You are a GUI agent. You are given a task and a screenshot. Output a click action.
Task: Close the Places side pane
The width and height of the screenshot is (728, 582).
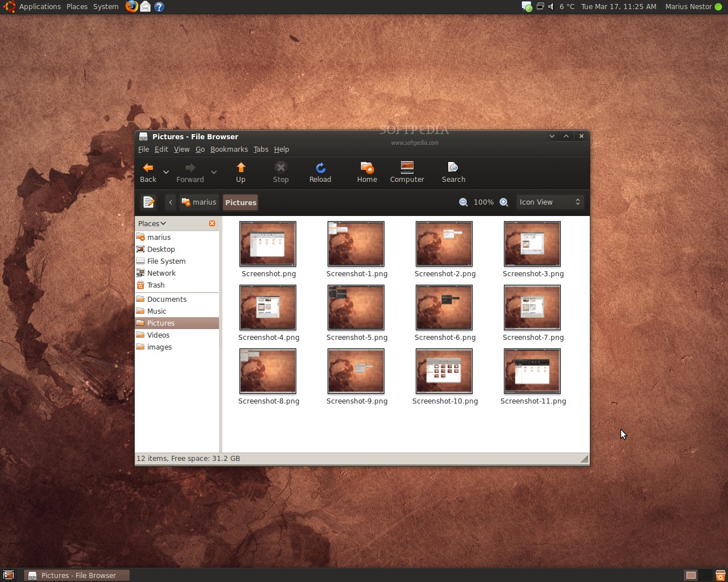(212, 223)
